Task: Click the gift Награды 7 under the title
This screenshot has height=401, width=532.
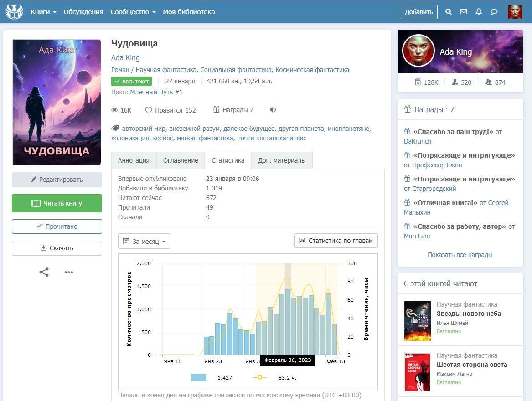Action: tap(233, 109)
